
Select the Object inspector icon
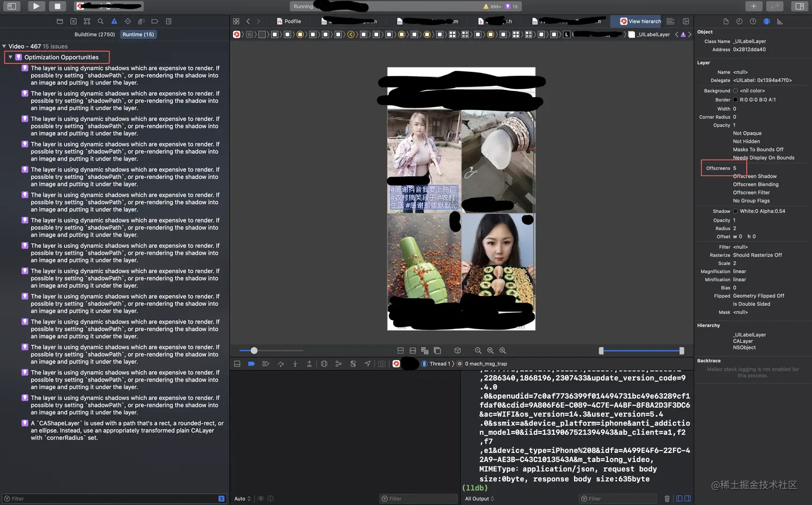click(x=766, y=21)
